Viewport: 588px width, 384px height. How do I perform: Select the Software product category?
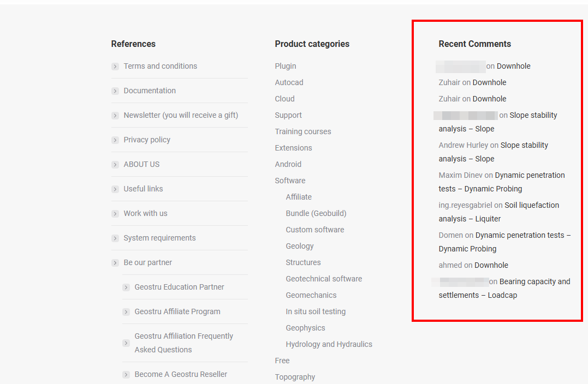tap(290, 181)
